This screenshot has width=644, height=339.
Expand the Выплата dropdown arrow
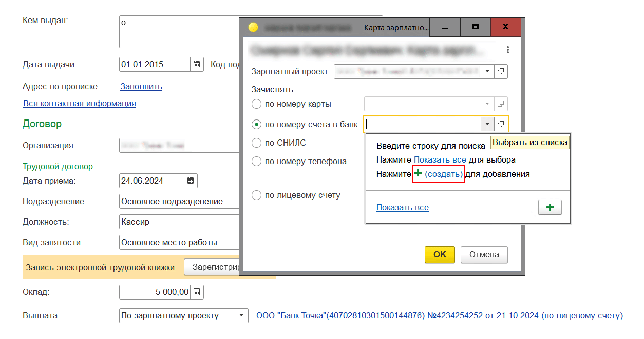241,316
